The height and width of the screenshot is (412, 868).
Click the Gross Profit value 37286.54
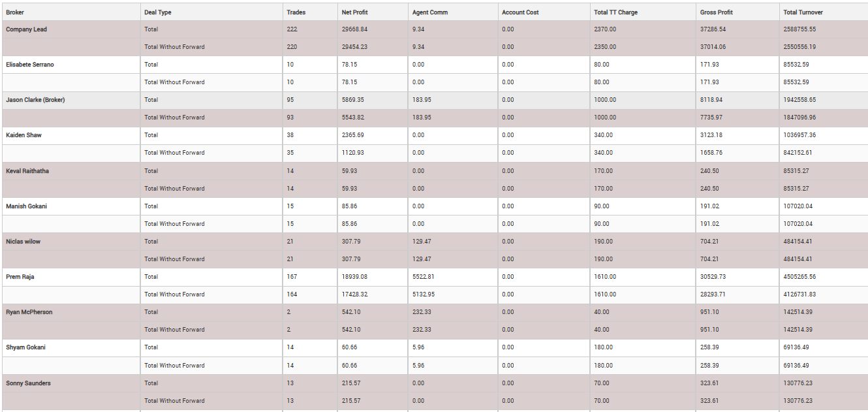(713, 29)
